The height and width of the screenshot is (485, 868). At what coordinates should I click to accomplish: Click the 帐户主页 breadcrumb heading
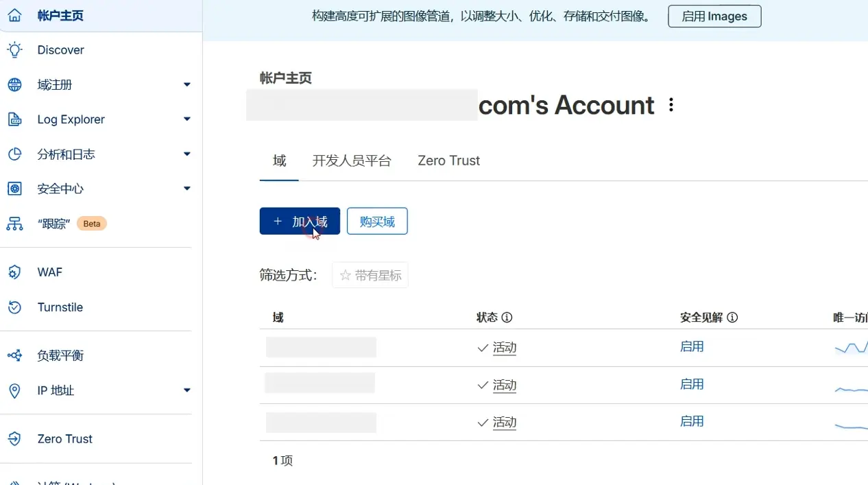tap(286, 78)
